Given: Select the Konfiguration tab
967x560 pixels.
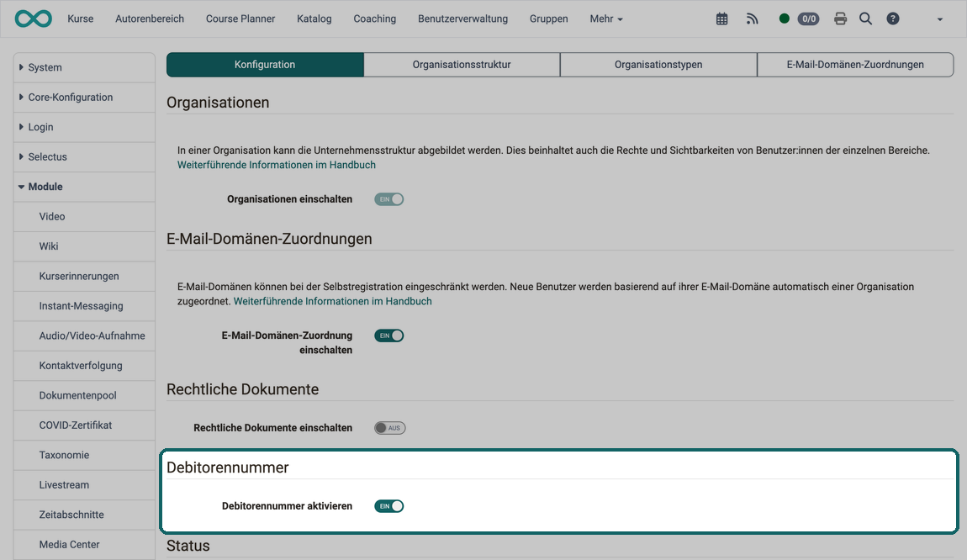Looking at the screenshot, I should pos(265,65).
